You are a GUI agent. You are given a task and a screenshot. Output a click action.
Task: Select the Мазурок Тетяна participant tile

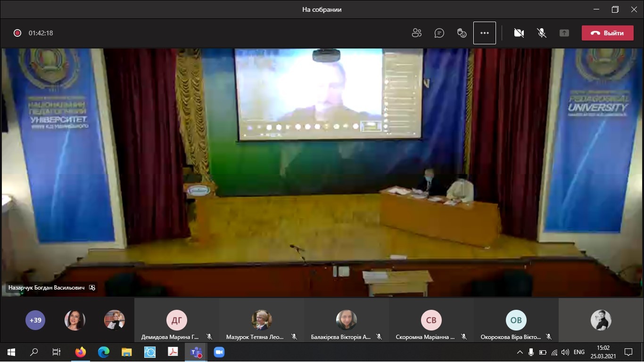262,321
